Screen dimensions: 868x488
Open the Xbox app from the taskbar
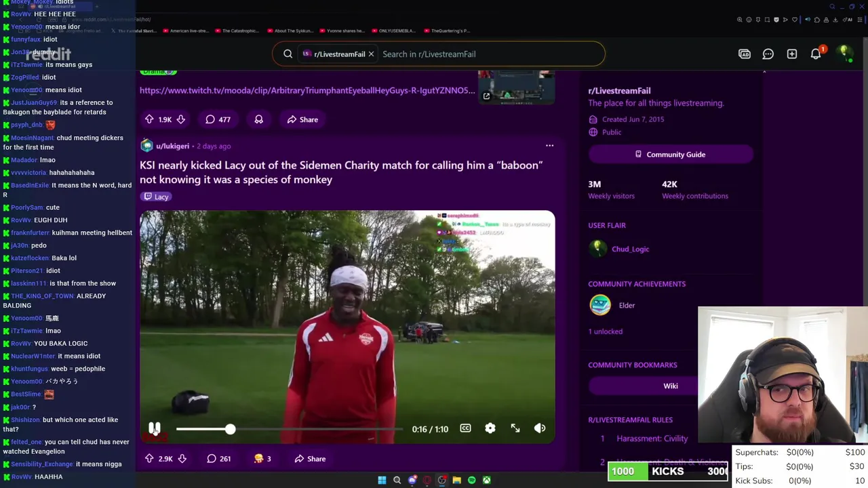[486, 480]
